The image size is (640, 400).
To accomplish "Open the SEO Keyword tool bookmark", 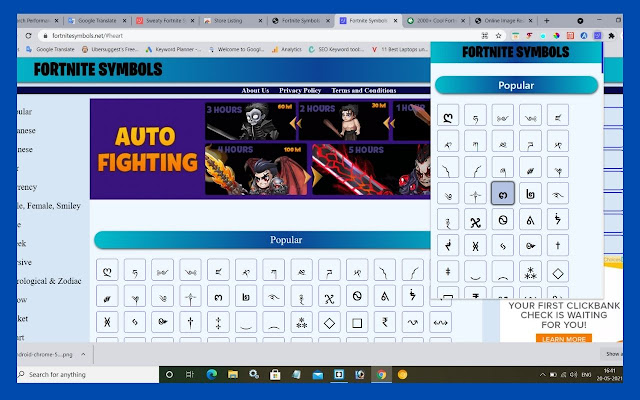I will point(336,49).
